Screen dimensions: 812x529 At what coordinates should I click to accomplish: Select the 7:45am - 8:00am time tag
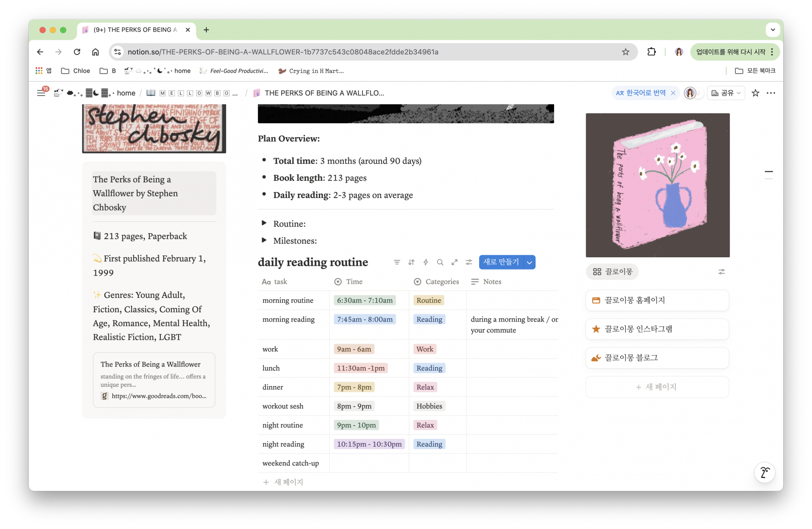(365, 320)
